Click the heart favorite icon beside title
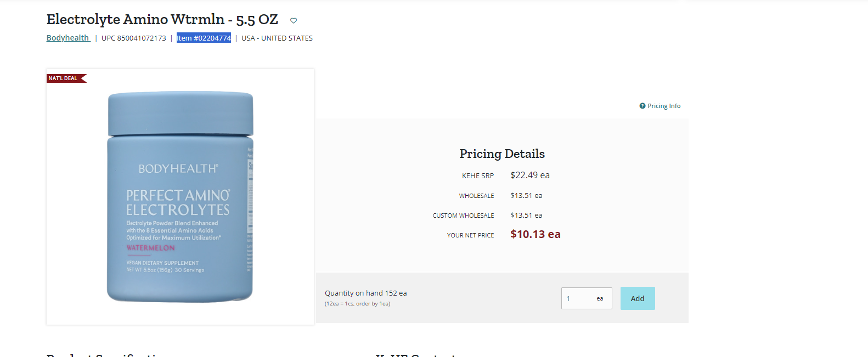 pyautogui.click(x=294, y=21)
